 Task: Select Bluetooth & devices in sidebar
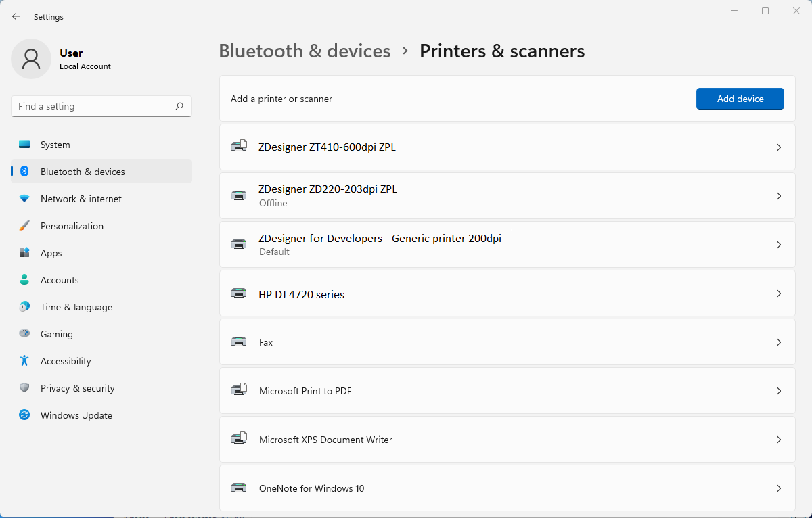click(x=101, y=172)
